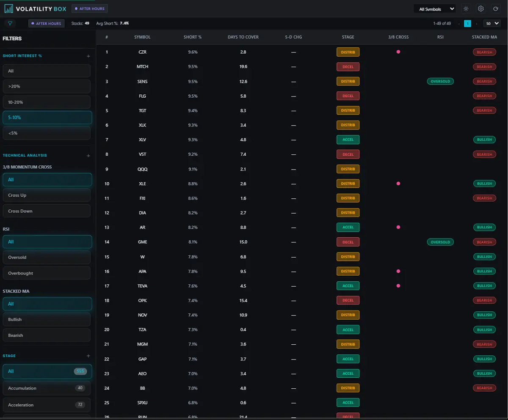Image resolution: width=508 pixels, height=420 pixels.
Task: Select the >20% short interest filter
Action: [47, 86]
